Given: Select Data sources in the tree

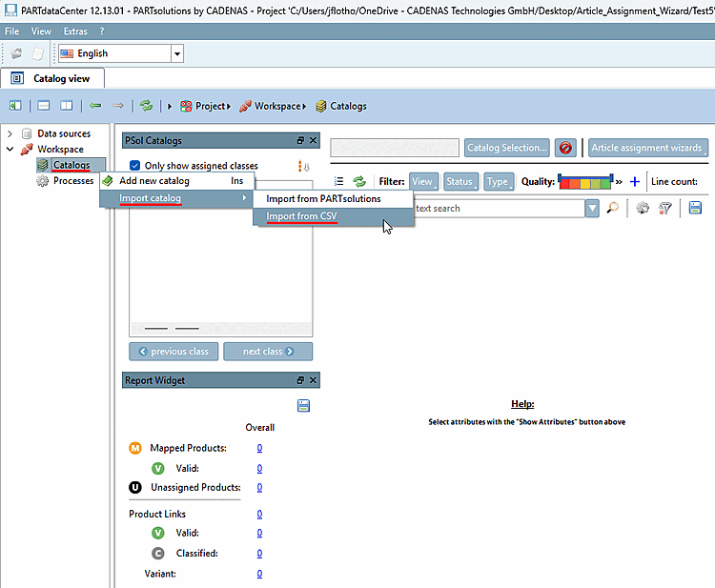Looking at the screenshot, I should click(x=64, y=133).
